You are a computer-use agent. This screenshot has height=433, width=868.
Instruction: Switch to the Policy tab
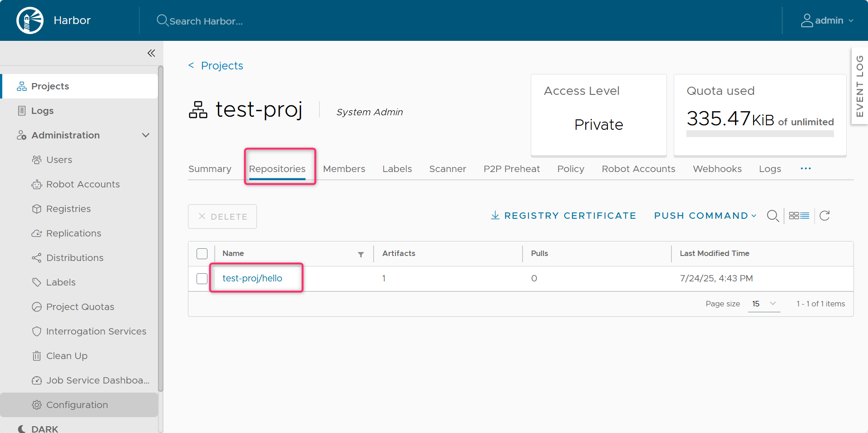click(571, 169)
